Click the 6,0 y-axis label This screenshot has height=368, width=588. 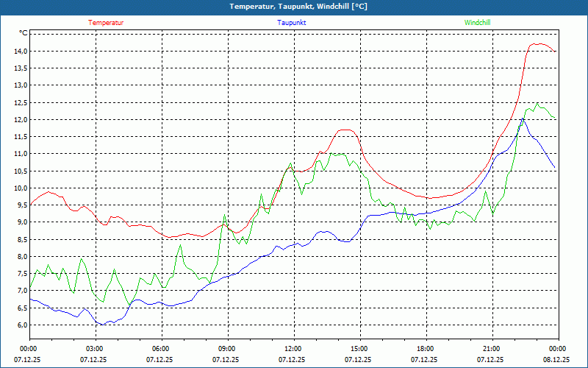pyautogui.click(x=21, y=325)
